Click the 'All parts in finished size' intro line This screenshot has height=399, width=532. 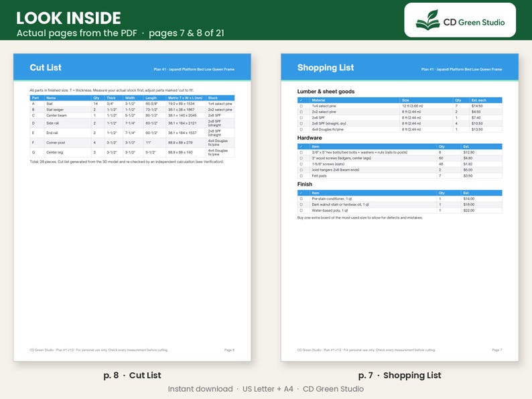tap(112, 90)
